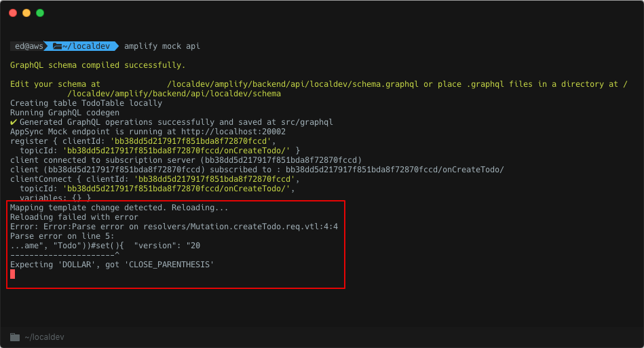
Task: Click the 'clientConnect { clientId:' line
Action: (x=155, y=178)
